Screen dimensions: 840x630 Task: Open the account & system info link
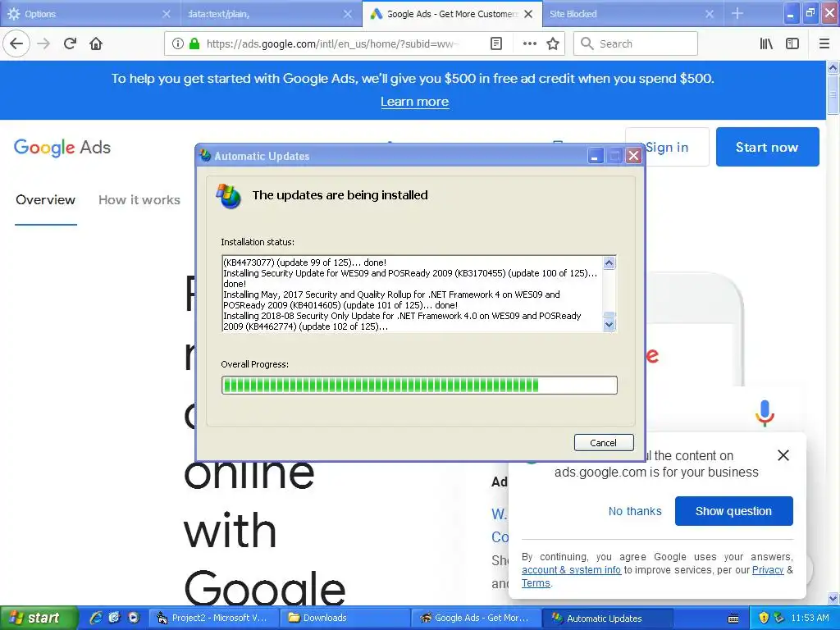(571, 570)
